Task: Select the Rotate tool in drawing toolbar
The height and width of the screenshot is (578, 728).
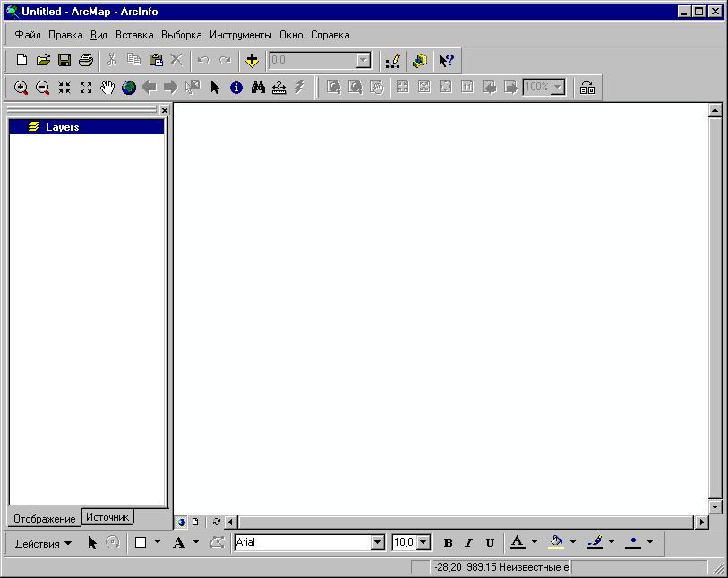Action: pyautogui.click(x=113, y=542)
